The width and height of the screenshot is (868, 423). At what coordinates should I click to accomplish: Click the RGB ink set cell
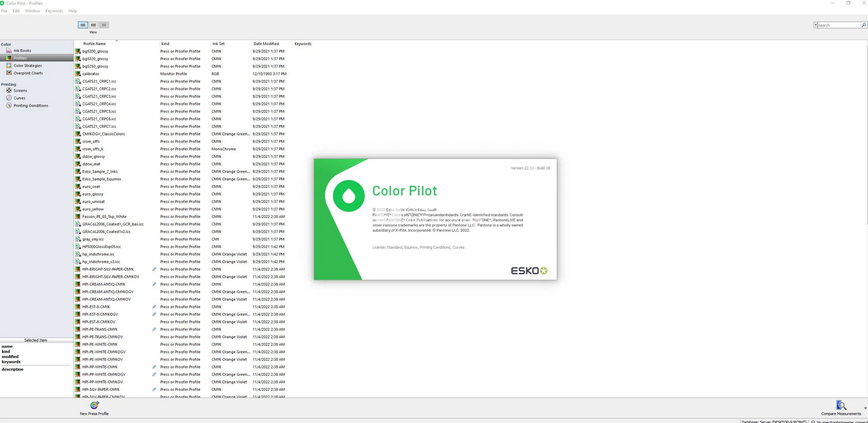[x=216, y=74]
